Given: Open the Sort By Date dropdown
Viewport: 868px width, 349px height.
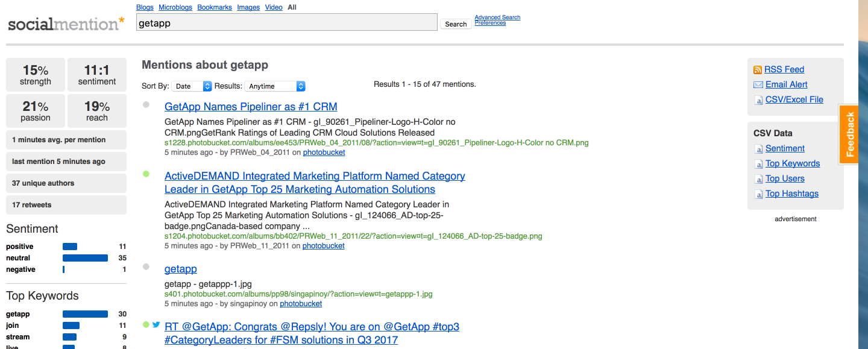Looking at the screenshot, I should coord(192,86).
